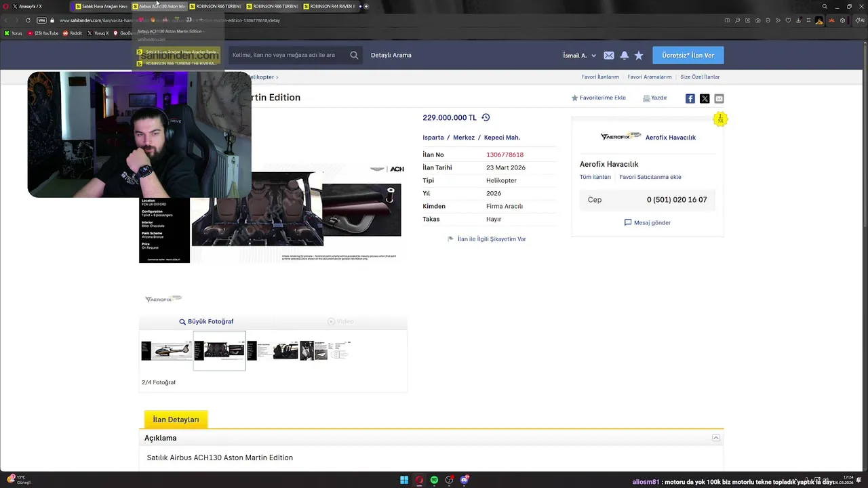Click the Ücretsiz İlan Ver button

click(688, 55)
